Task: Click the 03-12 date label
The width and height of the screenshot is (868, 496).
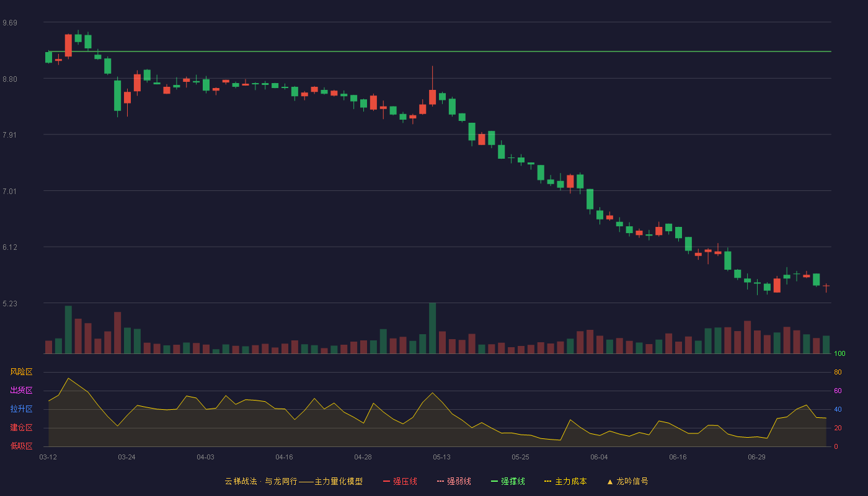Action: point(48,457)
